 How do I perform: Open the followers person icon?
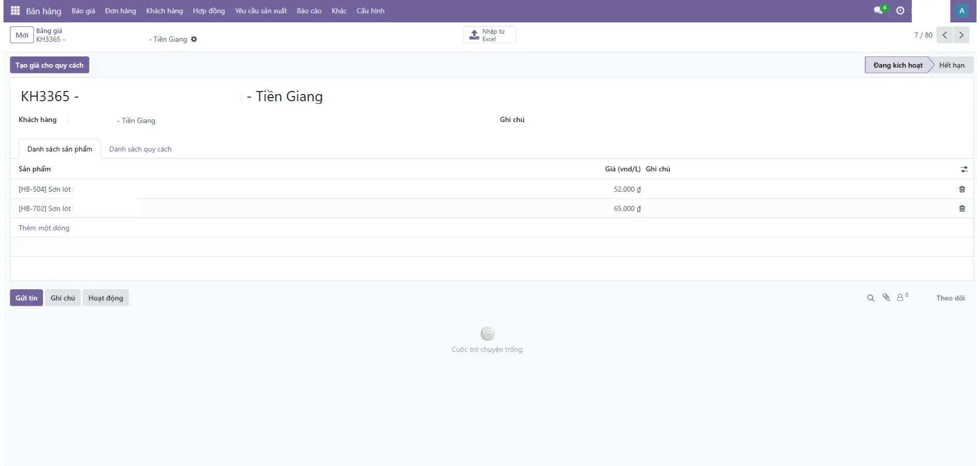click(x=901, y=298)
